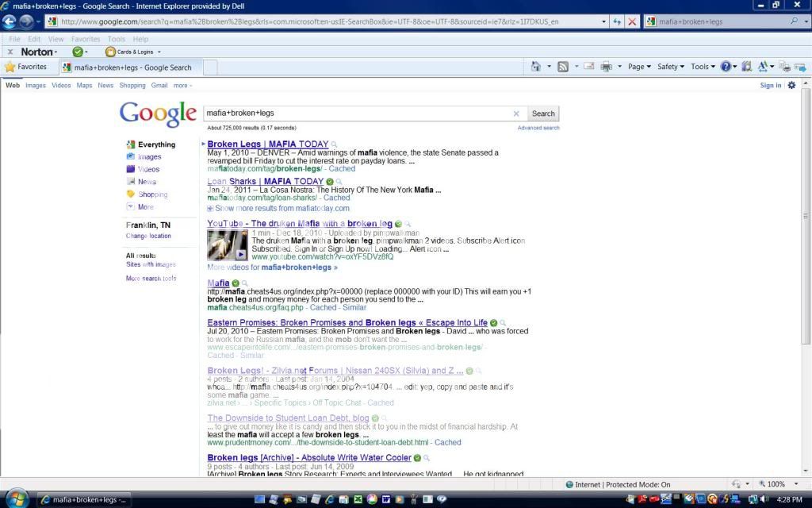
Task: Clear the Google search box with the X
Action: tap(515, 114)
